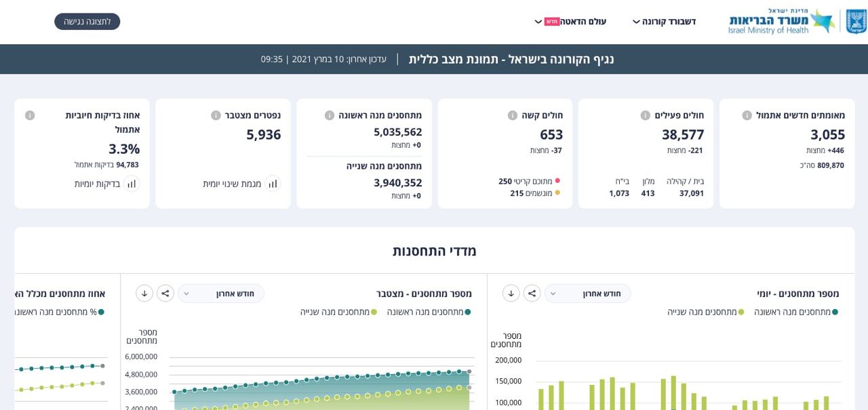This screenshot has width=868, height=410.
Task: Toggle מתחסנים מנה ראשונה legend in daily chart
Action: (x=796, y=312)
